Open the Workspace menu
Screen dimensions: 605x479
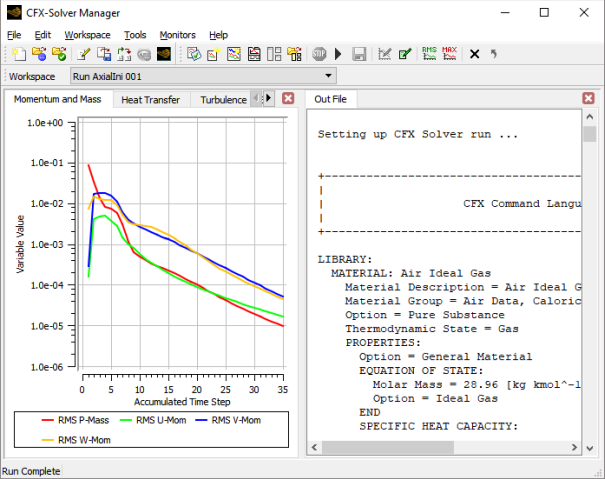(x=87, y=35)
